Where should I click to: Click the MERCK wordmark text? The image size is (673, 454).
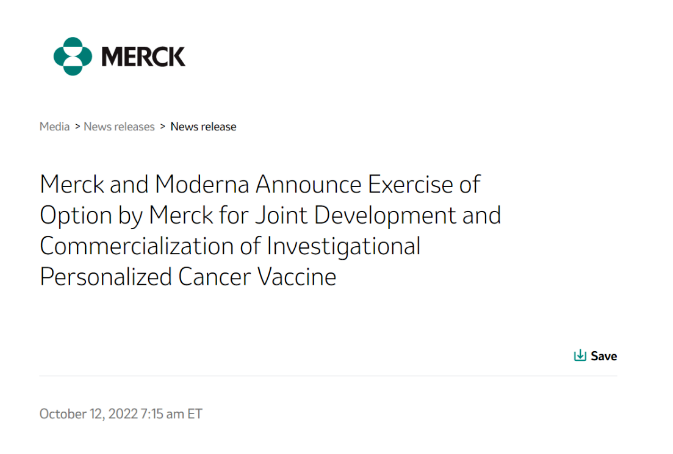[142, 57]
